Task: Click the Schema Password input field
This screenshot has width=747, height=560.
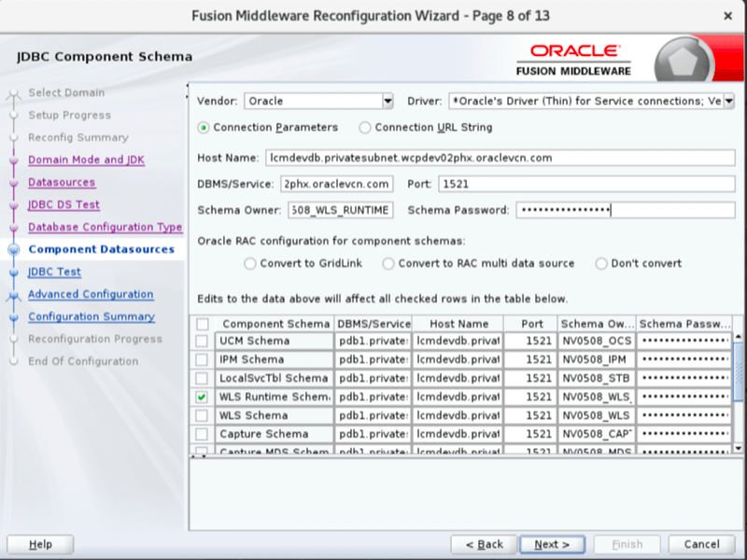Action: (x=626, y=210)
